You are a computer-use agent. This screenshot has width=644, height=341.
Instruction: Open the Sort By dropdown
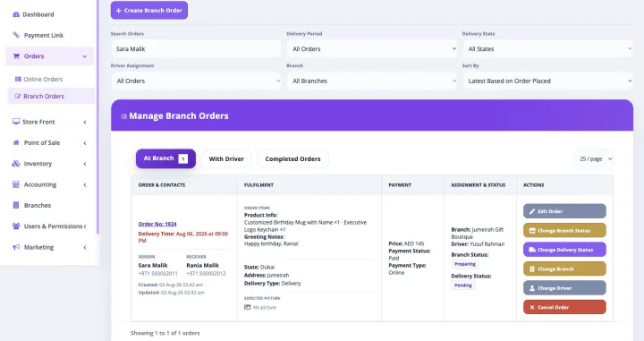pyautogui.click(x=548, y=81)
